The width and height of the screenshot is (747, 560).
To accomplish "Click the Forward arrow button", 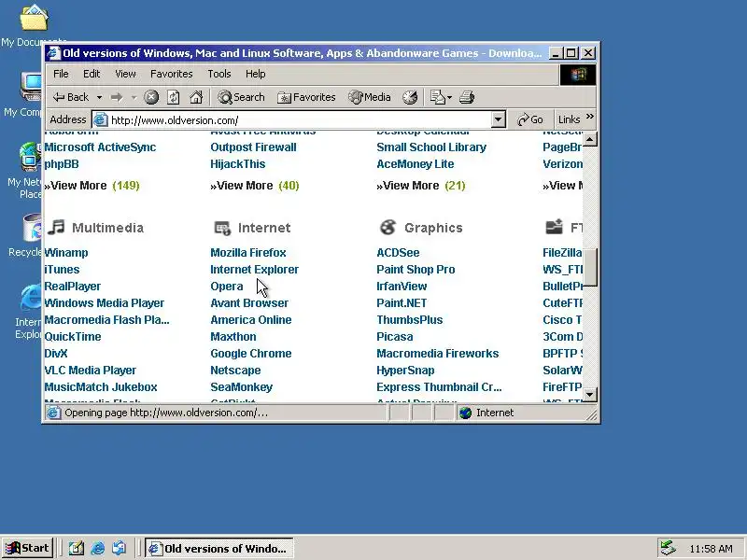I will point(117,97).
